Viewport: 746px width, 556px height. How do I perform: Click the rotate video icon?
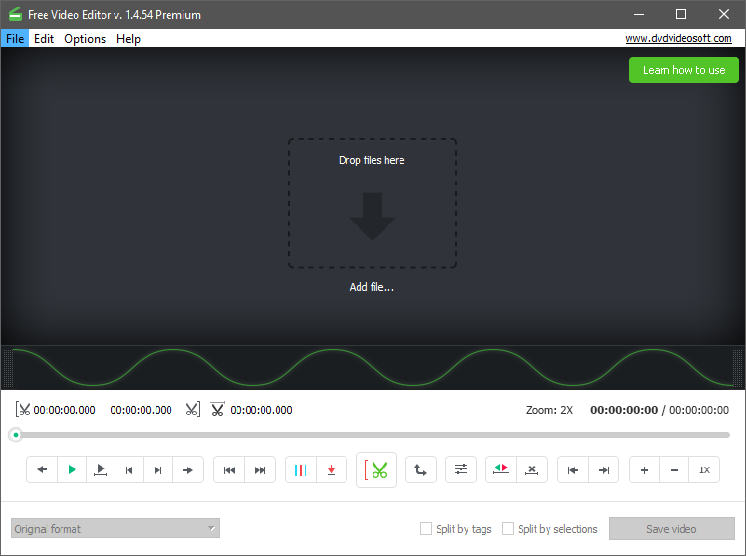click(421, 470)
